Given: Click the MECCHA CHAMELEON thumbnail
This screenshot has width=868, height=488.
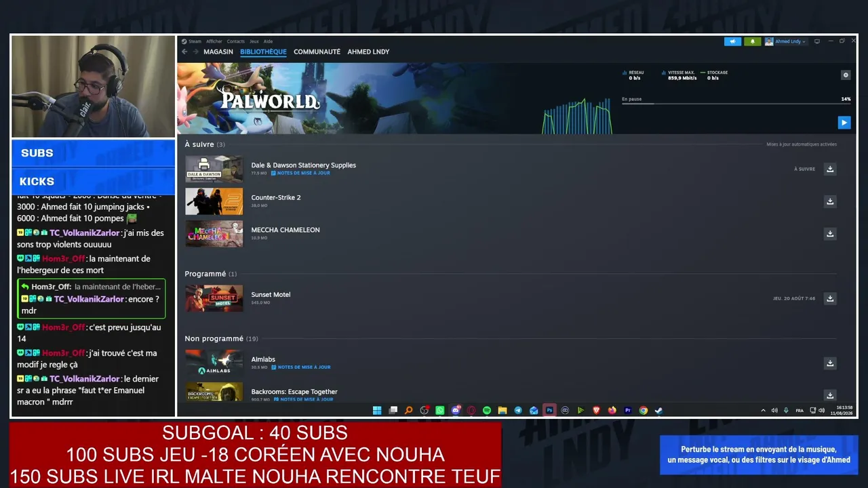Looking at the screenshot, I should tap(214, 234).
